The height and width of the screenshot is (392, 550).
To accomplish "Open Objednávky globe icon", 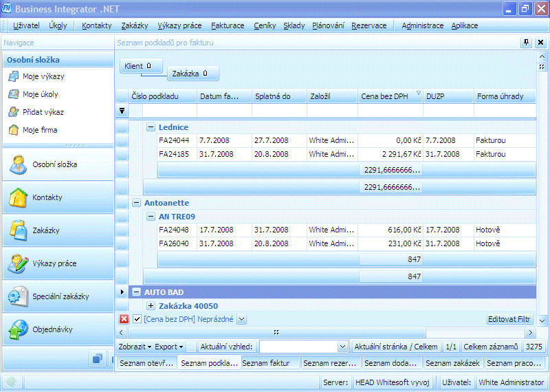I will [x=17, y=330].
